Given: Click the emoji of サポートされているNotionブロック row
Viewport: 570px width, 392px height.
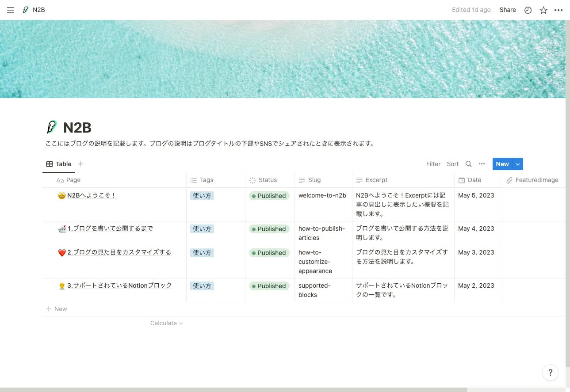Looking at the screenshot, I should click(62, 286).
